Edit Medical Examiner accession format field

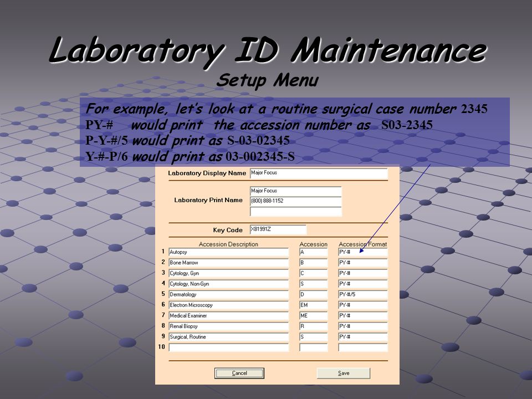tap(362, 315)
